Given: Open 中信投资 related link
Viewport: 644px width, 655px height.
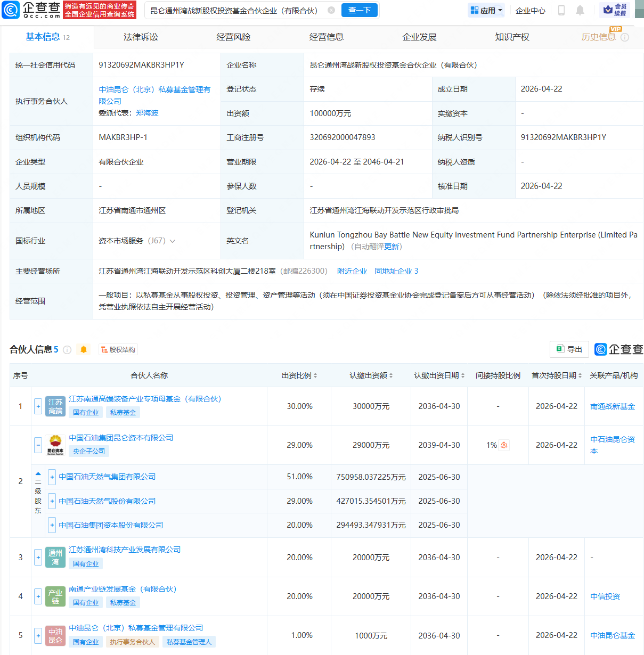Looking at the screenshot, I should [x=605, y=596].
